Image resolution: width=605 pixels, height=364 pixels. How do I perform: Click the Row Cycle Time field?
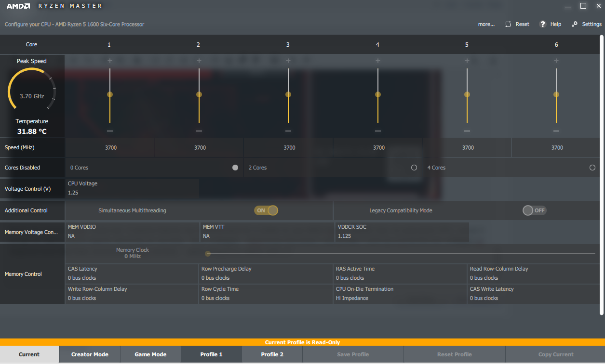tap(267, 294)
